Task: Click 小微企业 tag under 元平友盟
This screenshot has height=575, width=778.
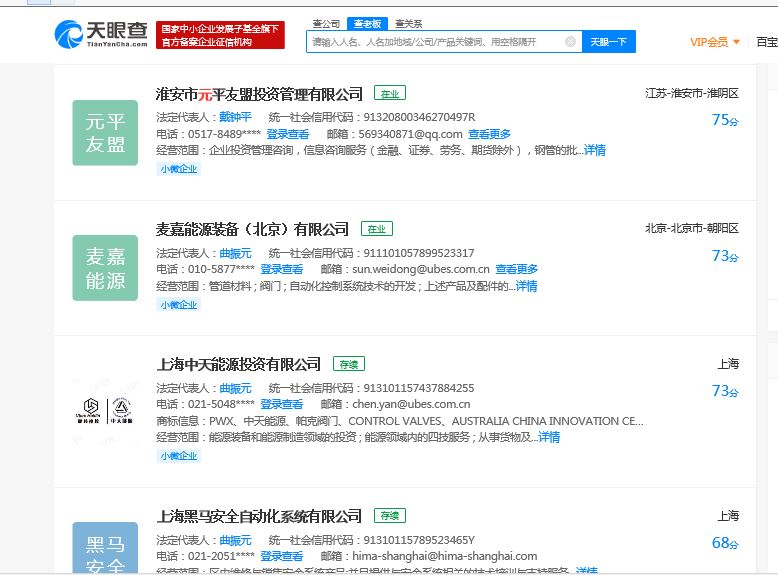Action: pyautogui.click(x=179, y=169)
